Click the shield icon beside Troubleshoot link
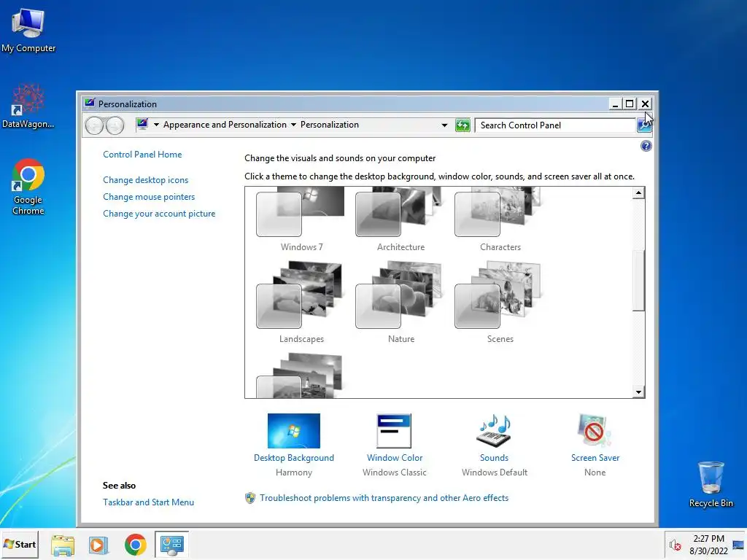Viewport: 747px width, 560px height. click(x=250, y=497)
